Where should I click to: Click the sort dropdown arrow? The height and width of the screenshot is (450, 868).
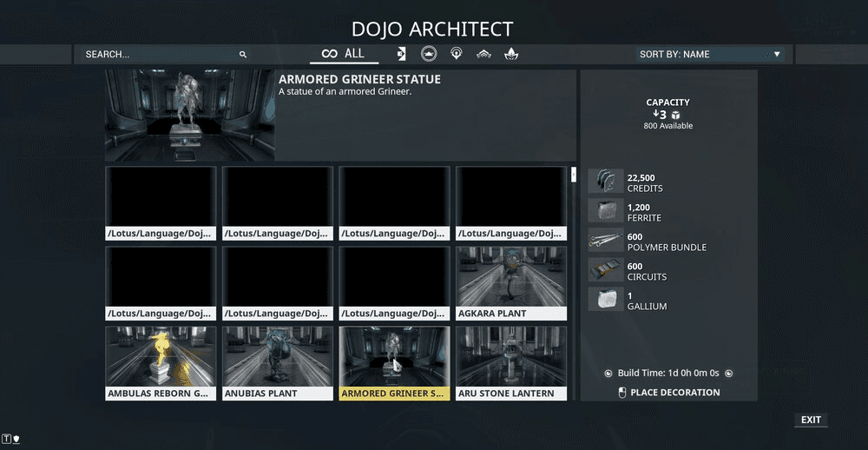(777, 55)
